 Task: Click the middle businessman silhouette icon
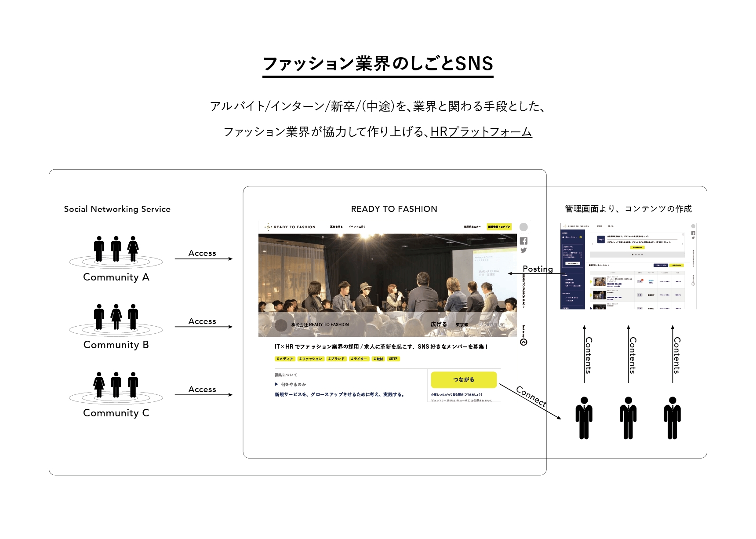[628, 418]
